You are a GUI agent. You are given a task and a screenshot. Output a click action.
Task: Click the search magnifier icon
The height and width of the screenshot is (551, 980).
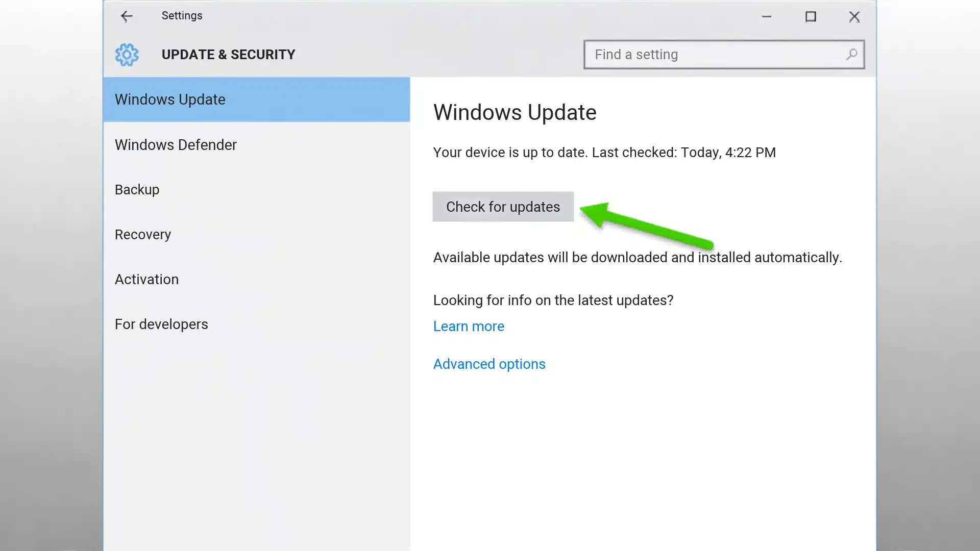(x=851, y=55)
